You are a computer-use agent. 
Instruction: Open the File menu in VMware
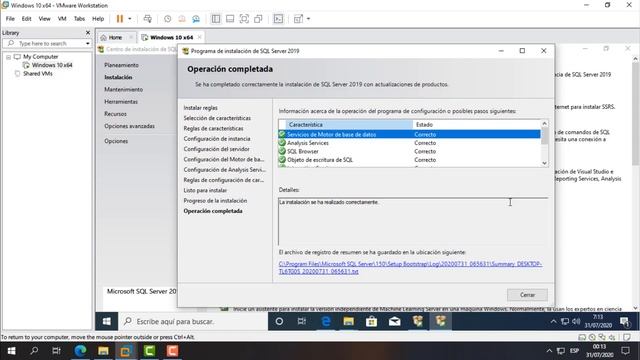(x=10, y=19)
